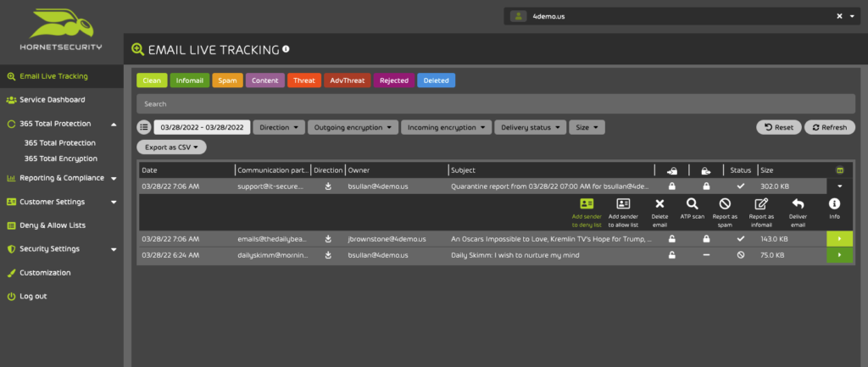
Task: Toggle the AdvThreat filter tag
Action: (x=347, y=81)
